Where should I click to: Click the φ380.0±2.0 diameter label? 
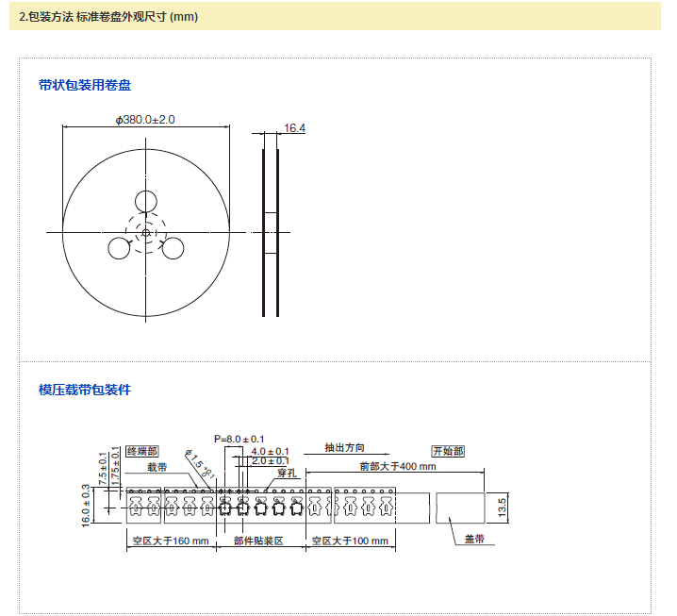click(x=145, y=120)
